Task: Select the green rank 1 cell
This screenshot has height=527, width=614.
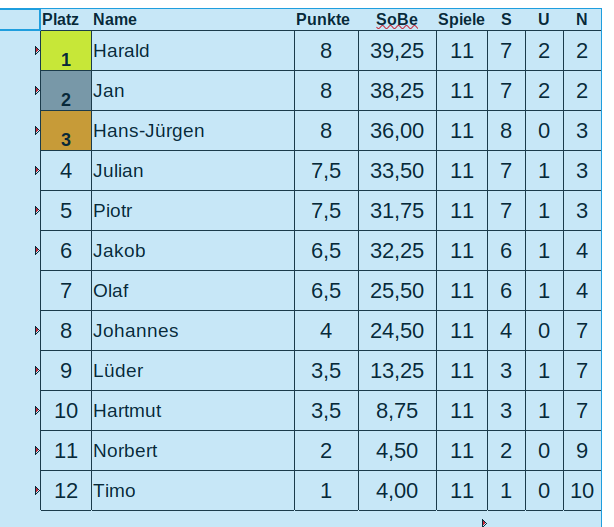Action: [x=66, y=51]
